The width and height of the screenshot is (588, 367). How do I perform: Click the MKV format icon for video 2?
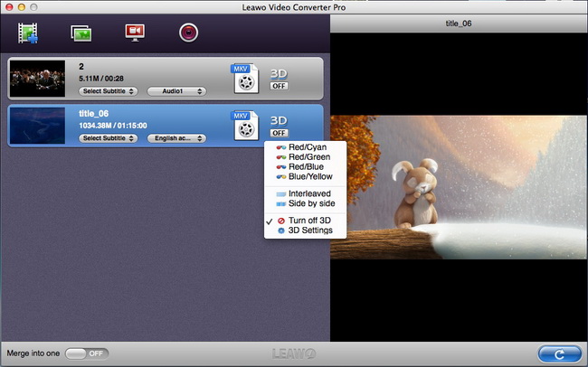245,79
